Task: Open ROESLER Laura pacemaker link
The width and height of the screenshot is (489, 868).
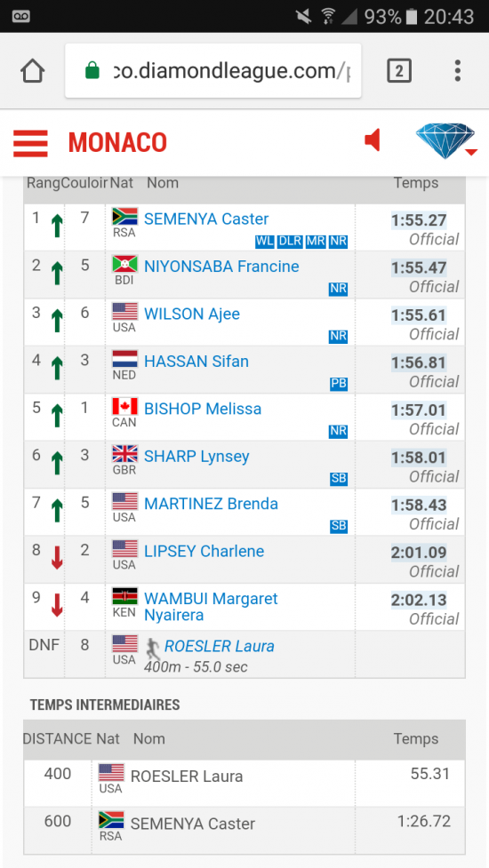Action: coord(220,646)
